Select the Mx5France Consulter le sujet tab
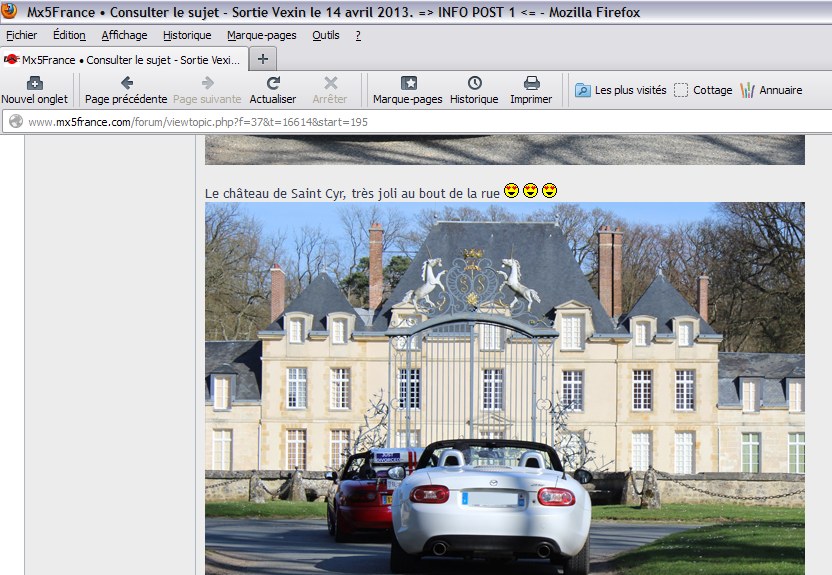The width and height of the screenshot is (832, 575). [124, 59]
